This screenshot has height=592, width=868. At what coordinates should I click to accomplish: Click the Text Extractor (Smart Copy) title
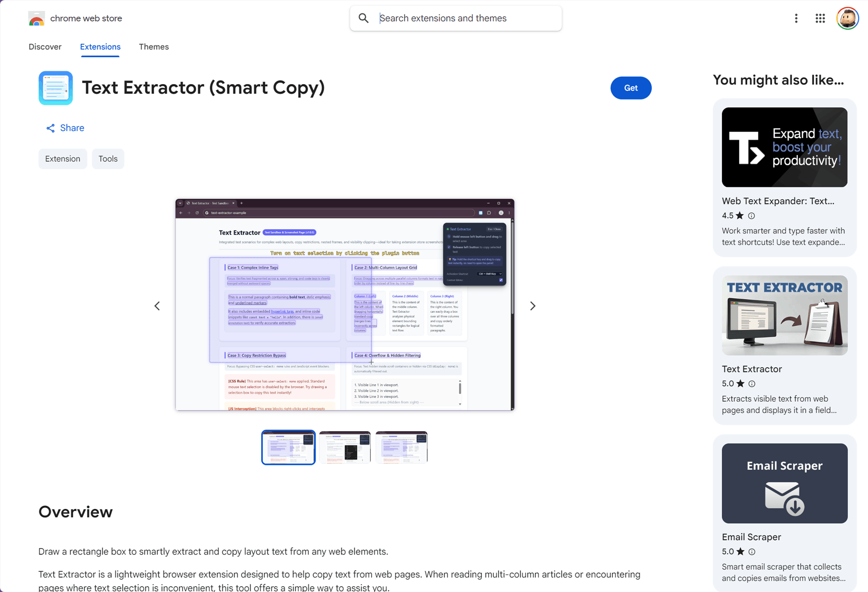coord(203,88)
